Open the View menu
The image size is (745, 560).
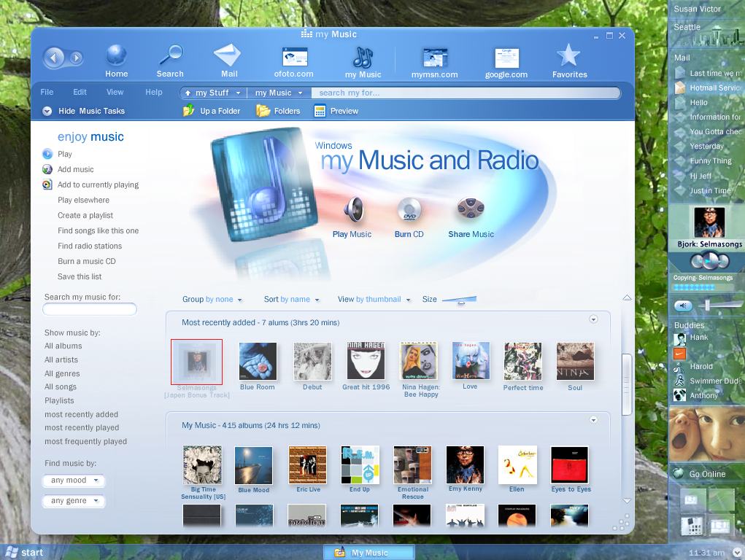[x=115, y=92]
